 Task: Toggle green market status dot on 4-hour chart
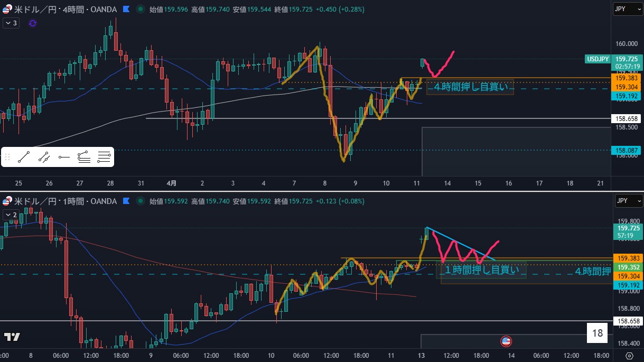tap(139, 9)
